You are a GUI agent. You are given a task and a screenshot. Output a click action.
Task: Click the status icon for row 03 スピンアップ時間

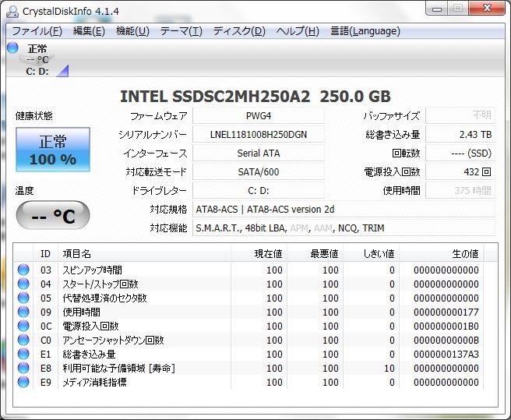[23, 270]
